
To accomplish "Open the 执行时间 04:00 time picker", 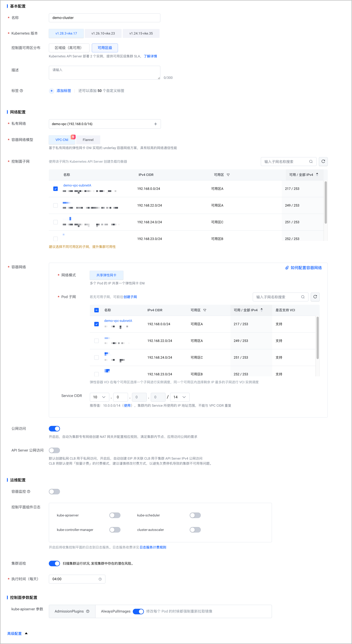I will (x=77, y=579).
